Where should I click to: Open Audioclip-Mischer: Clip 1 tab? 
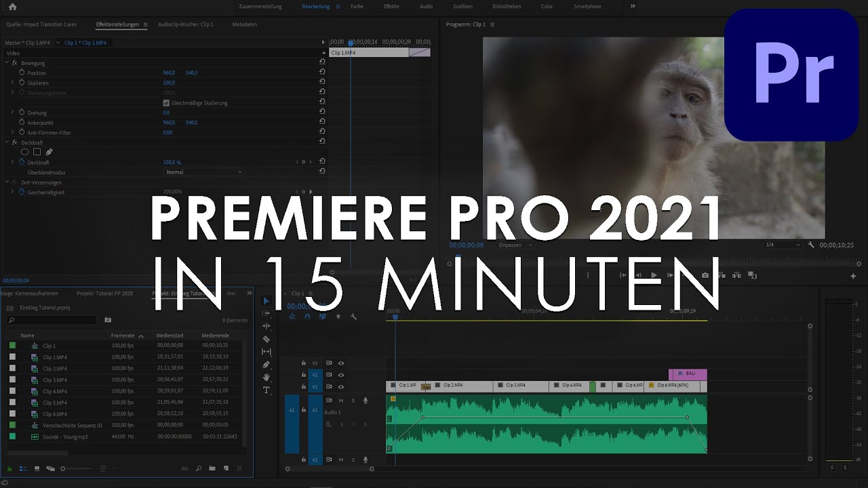[186, 24]
